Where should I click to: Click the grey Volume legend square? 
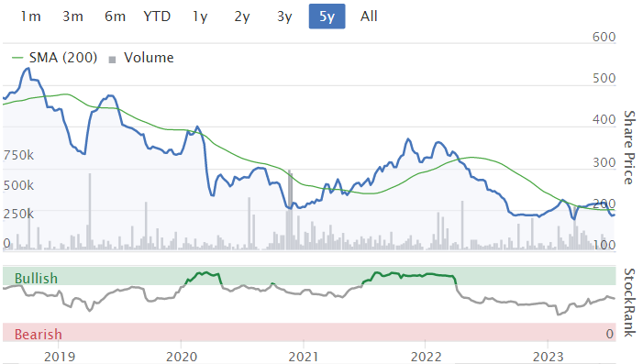[x=112, y=60]
